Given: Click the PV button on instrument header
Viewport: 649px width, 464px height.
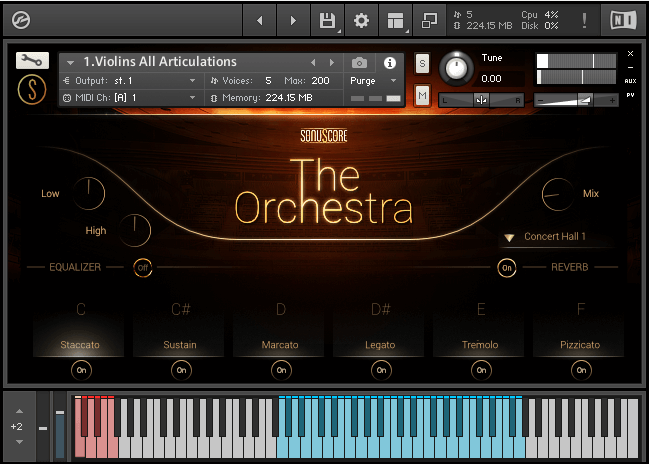Looking at the screenshot, I should click(630, 95).
